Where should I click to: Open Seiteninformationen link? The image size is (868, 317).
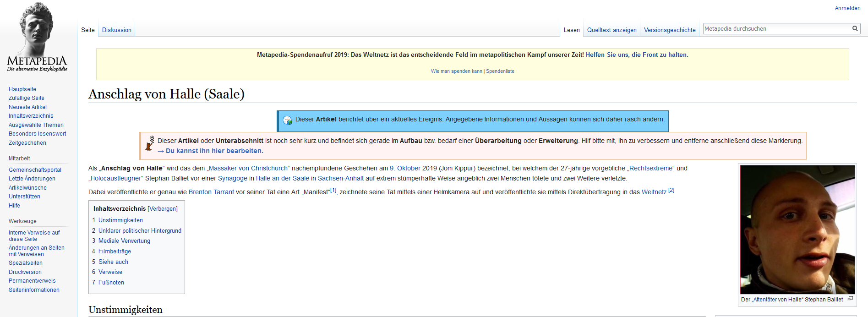pyautogui.click(x=34, y=290)
